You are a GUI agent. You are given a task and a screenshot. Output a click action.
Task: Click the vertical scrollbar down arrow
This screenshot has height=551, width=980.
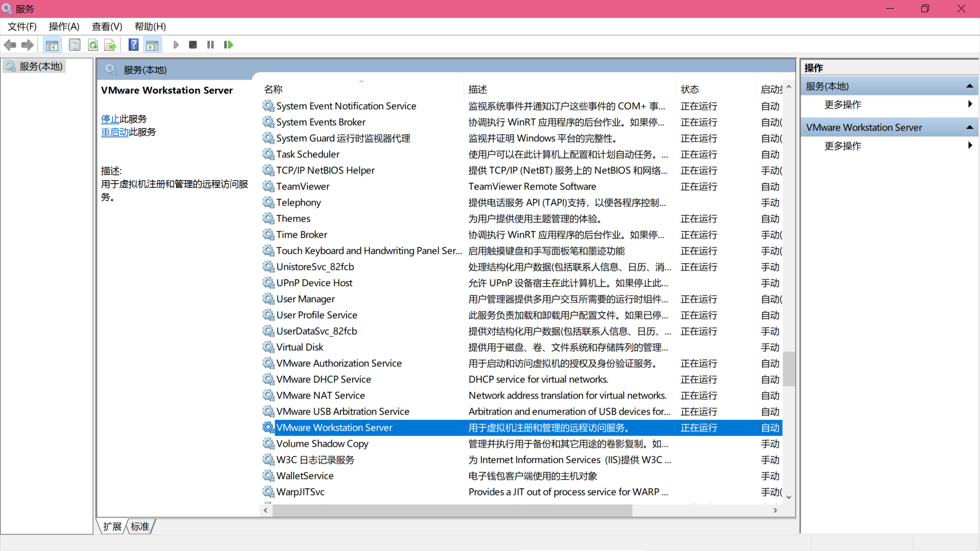tap(789, 497)
